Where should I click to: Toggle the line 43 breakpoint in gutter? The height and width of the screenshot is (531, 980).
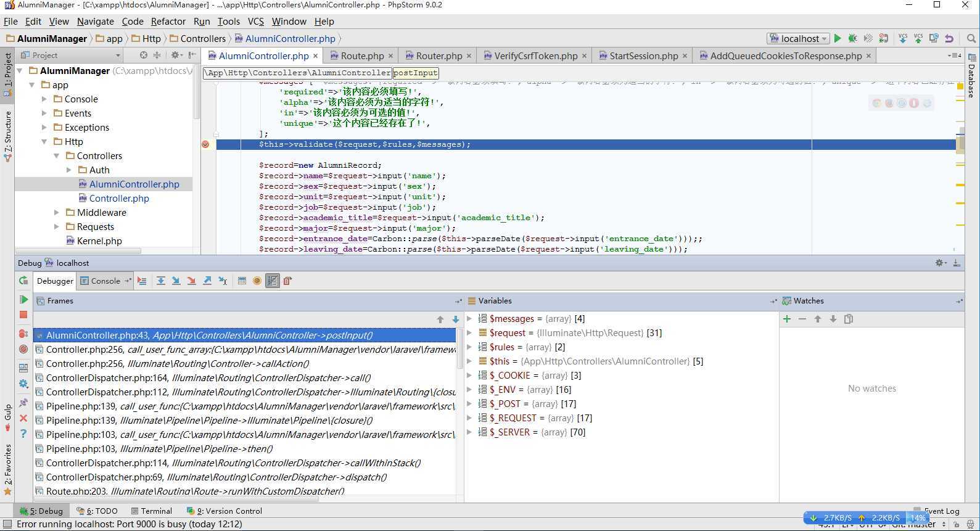[x=205, y=144]
